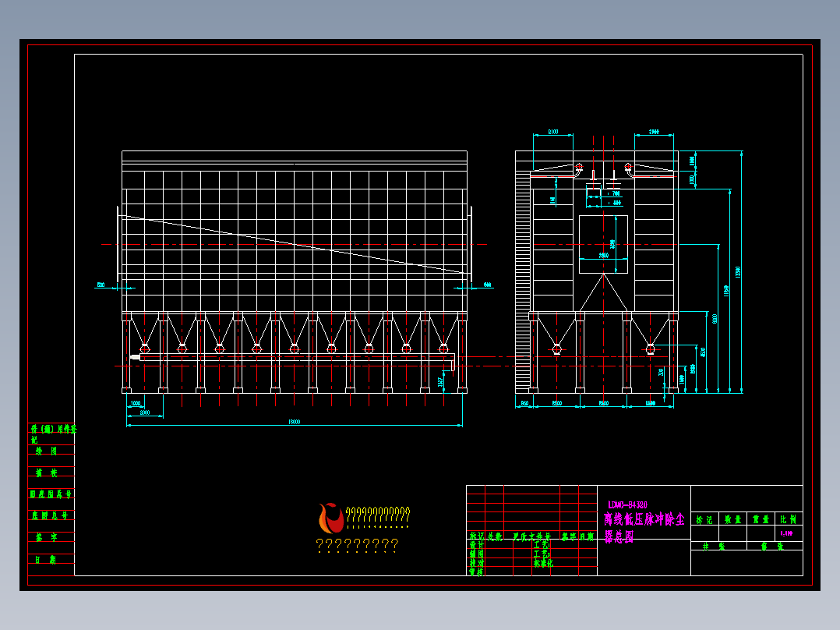
Task: Click the LDMC-B4320 drawing number text
Action: click(627, 504)
